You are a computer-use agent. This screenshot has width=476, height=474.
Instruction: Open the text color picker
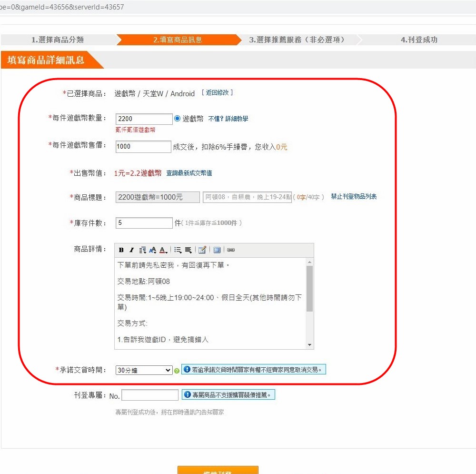coord(163,250)
